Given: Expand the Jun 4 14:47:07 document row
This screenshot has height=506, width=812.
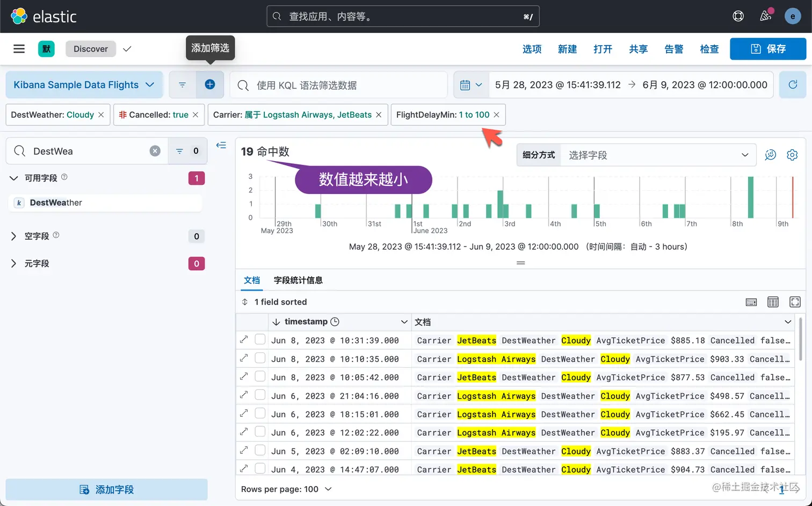Looking at the screenshot, I should (244, 468).
